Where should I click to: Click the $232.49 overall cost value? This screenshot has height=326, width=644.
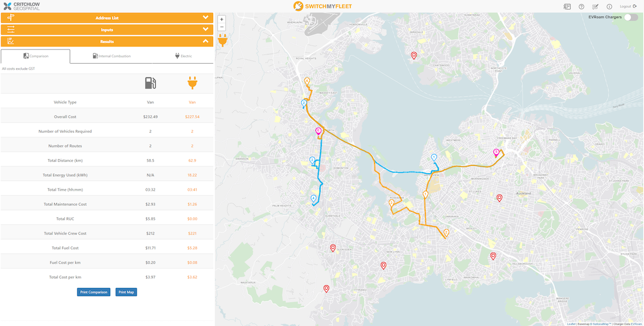(150, 116)
